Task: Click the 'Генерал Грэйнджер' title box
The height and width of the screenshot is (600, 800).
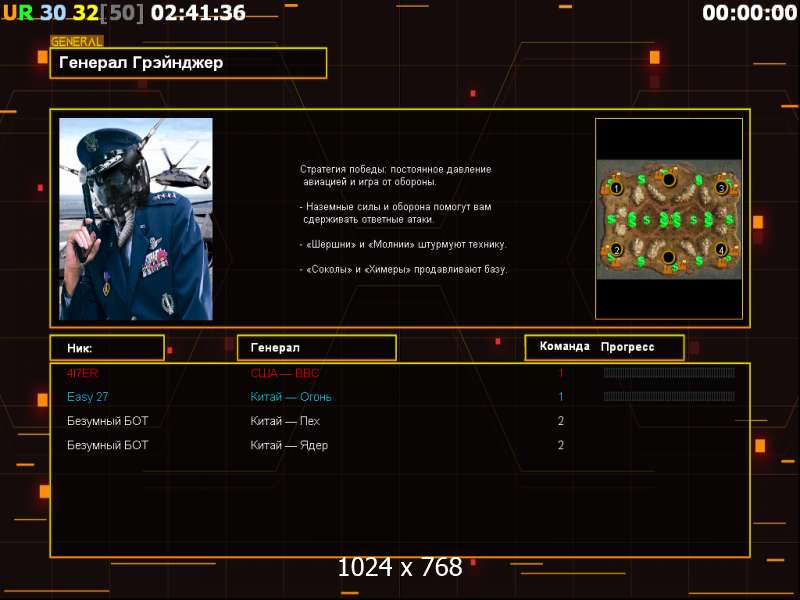Action: [x=188, y=63]
